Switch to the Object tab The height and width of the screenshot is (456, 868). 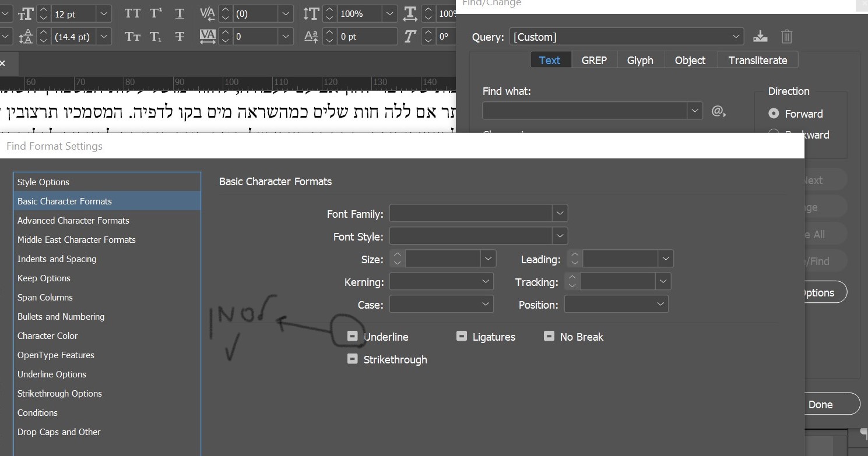click(690, 60)
